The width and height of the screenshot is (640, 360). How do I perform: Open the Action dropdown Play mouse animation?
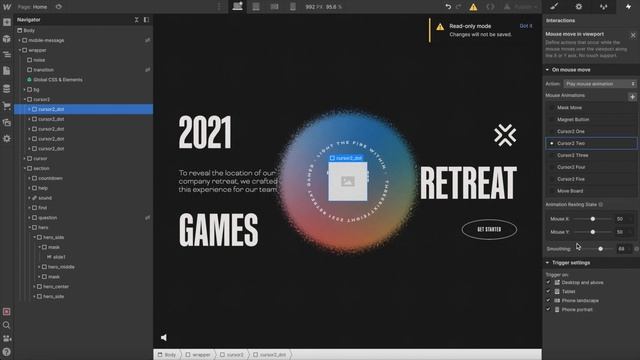point(600,84)
